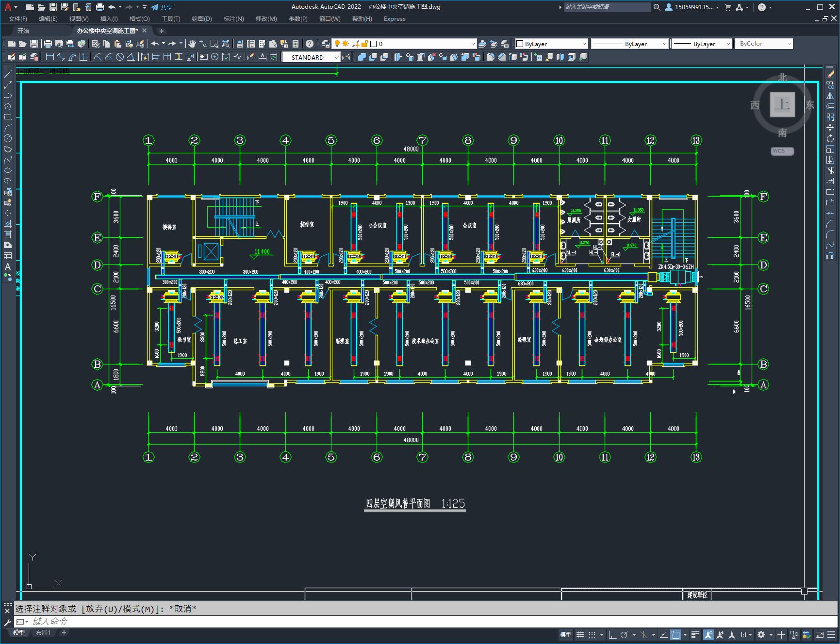Click the Erase tool in right toolbar
The image size is (840, 644).
tap(830, 74)
